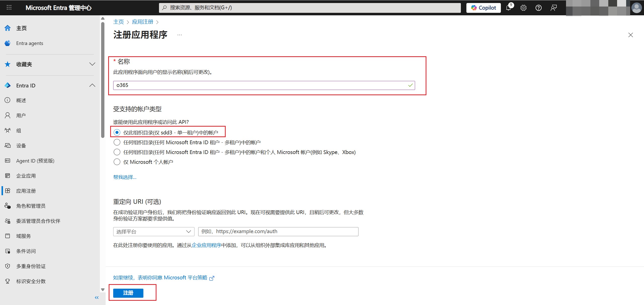Viewport: 644px width, 305px height.
Task: Select multitenant and personal Microsoft accounts radio
Action: (x=117, y=152)
